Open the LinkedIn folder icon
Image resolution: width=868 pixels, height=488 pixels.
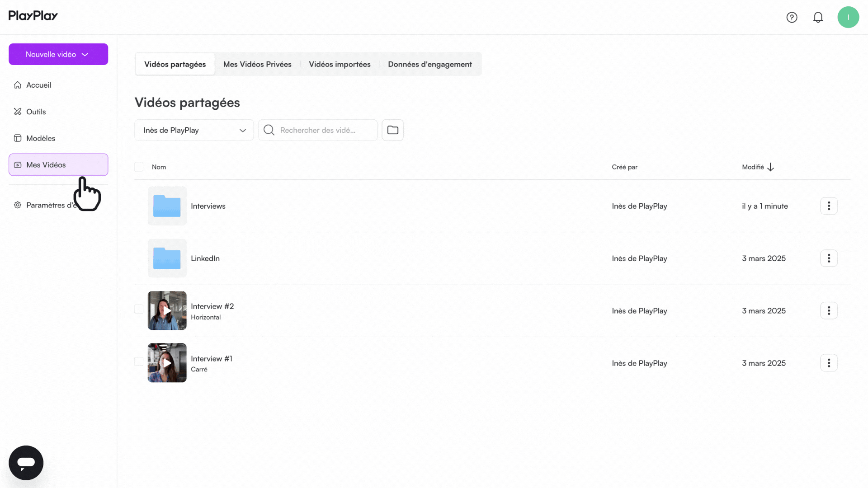coord(167,258)
